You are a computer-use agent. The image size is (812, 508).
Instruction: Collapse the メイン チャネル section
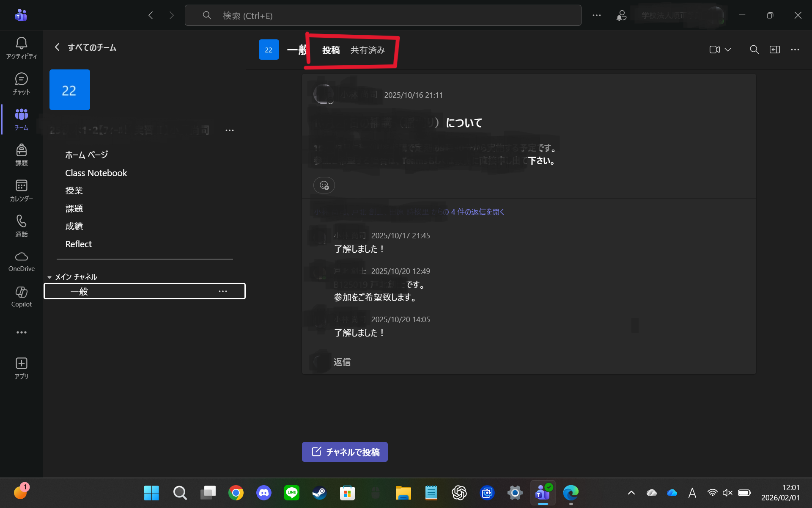(72, 277)
